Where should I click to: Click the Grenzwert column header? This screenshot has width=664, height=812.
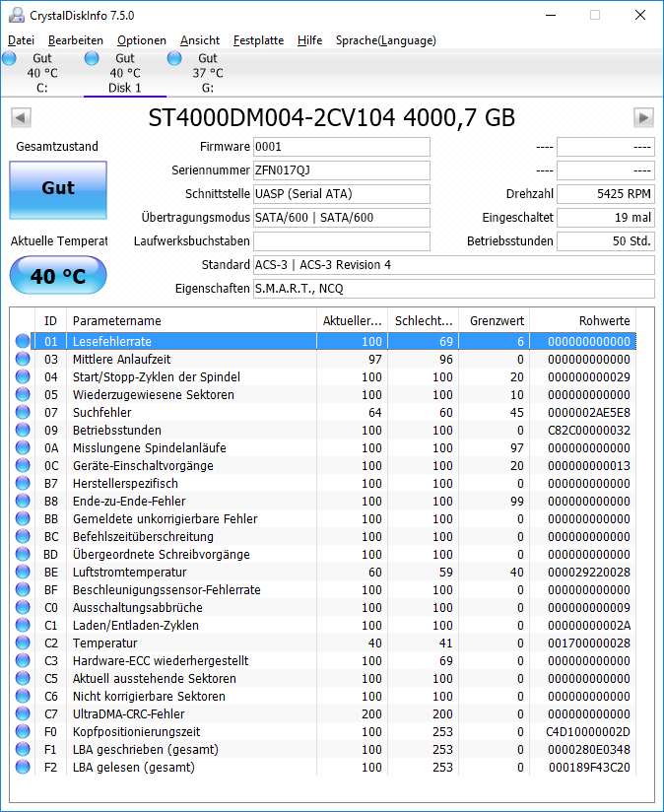[494, 320]
